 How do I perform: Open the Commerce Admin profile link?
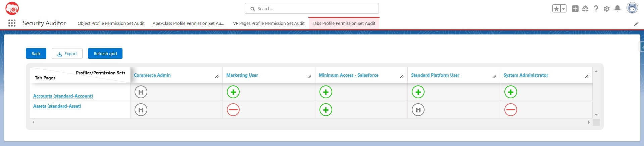[x=152, y=75]
